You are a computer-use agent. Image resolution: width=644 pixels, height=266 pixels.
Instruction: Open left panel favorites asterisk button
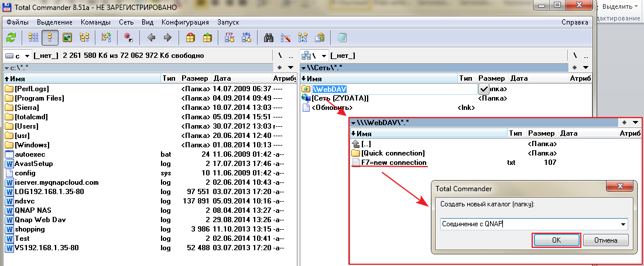pyautogui.click(x=280, y=68)
